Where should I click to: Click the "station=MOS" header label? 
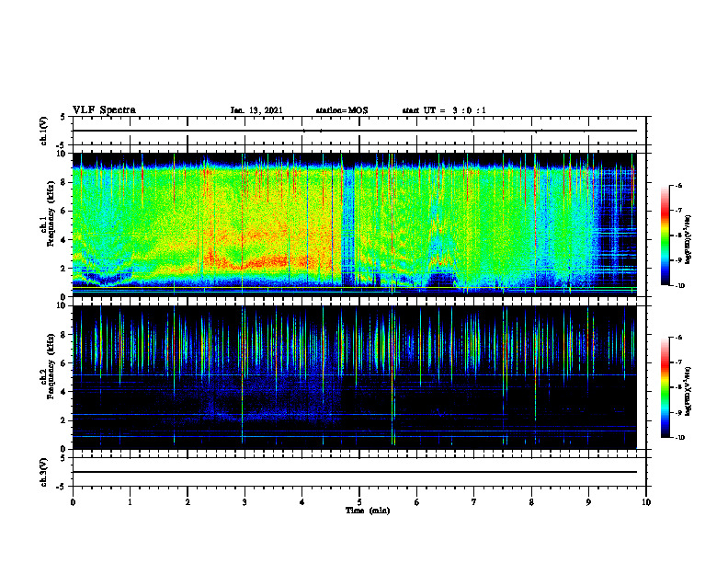coord(342,110)
